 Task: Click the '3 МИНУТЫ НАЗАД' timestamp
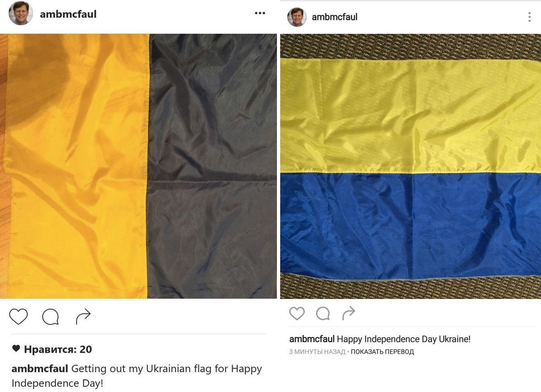pyautogui.click(x=317, y=352)
